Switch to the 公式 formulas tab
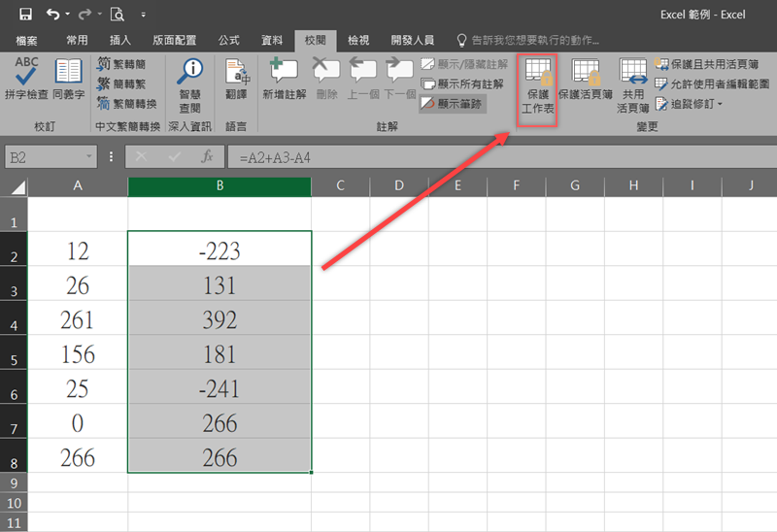This screenshot has width=777, height=532. (228, 40)
